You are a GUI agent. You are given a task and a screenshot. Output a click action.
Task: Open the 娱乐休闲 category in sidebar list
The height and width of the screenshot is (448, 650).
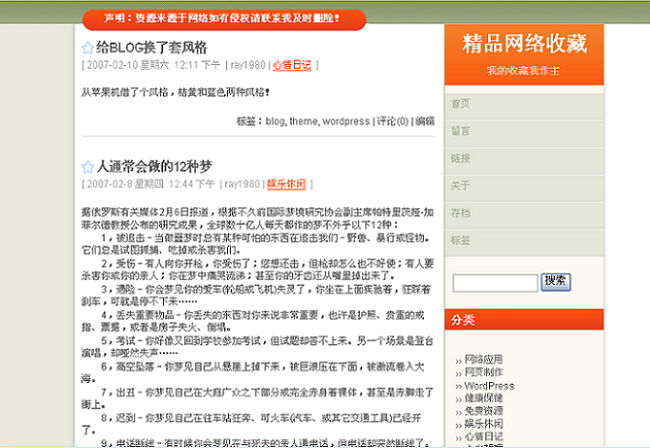click(483, 424)
